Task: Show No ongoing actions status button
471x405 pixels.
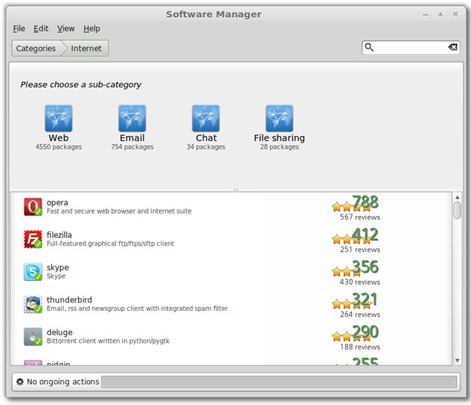Action: 58,382
